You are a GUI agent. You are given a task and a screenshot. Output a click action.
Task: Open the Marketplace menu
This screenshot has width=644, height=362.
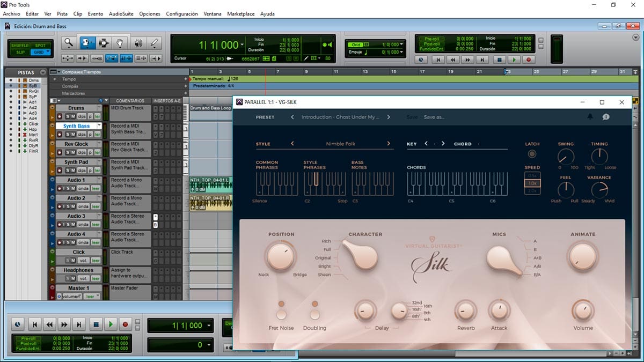point(241,13)
